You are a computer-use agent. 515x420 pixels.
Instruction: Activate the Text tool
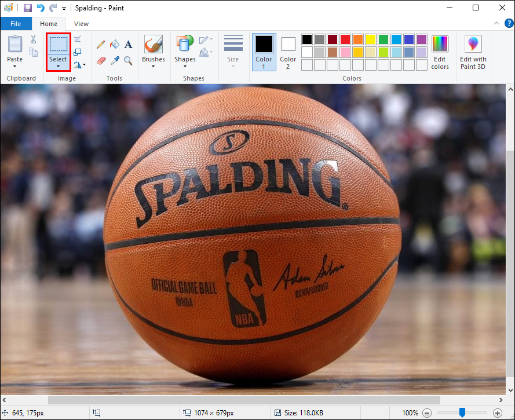point(129,44)
